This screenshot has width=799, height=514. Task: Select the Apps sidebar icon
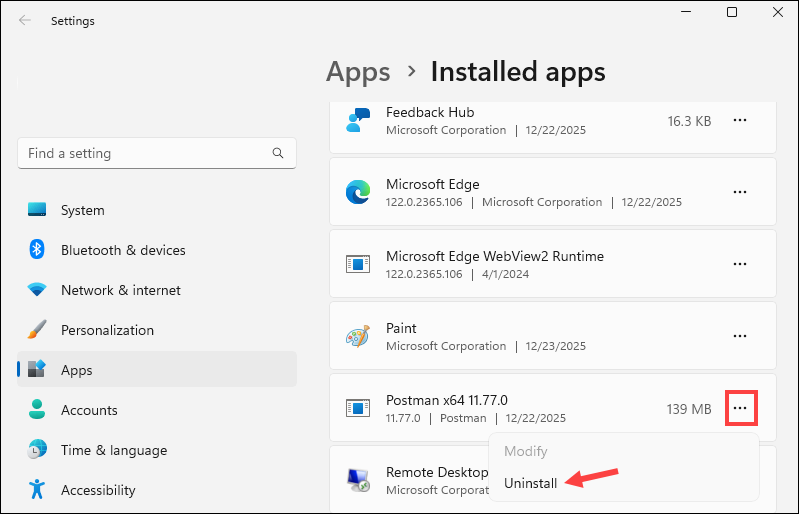(x=37, y=369)
